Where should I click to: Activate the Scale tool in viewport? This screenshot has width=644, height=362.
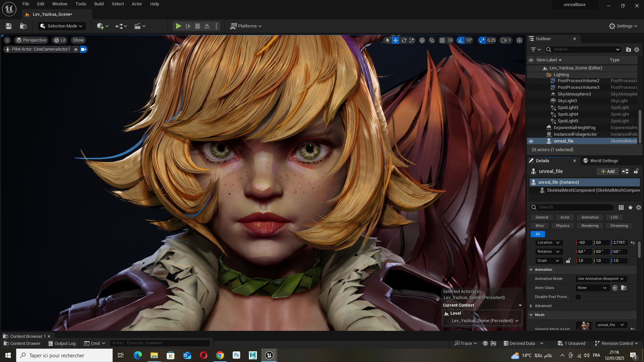(x=412, y=40)
